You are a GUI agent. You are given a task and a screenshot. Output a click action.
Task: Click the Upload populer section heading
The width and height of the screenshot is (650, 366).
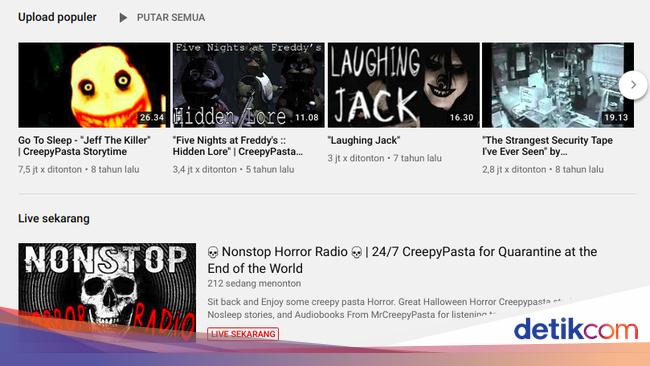(57, 17)
